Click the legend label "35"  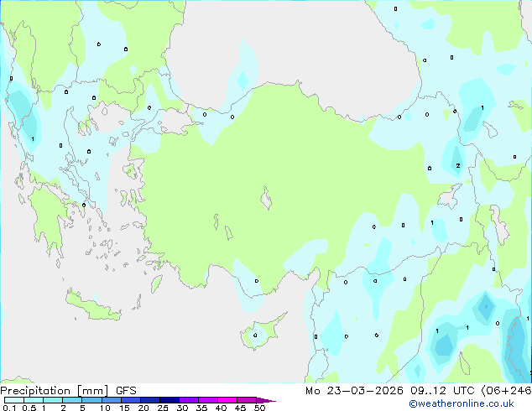201,408
